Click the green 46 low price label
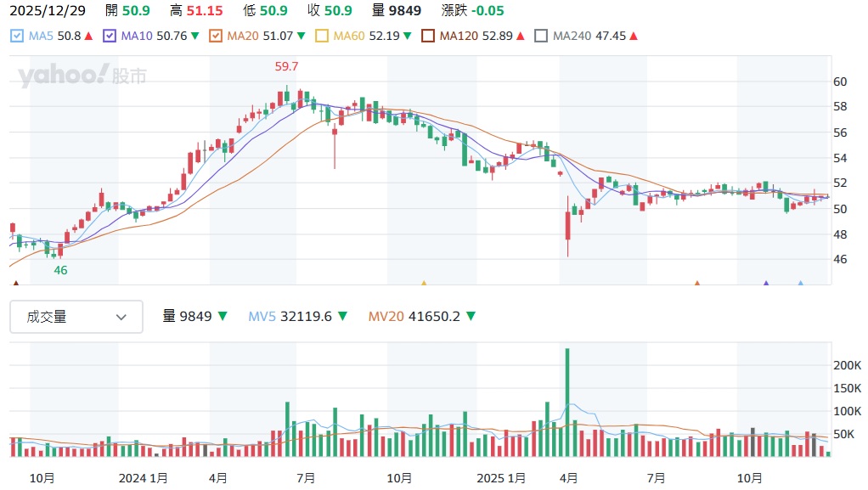 pos(60,270)
